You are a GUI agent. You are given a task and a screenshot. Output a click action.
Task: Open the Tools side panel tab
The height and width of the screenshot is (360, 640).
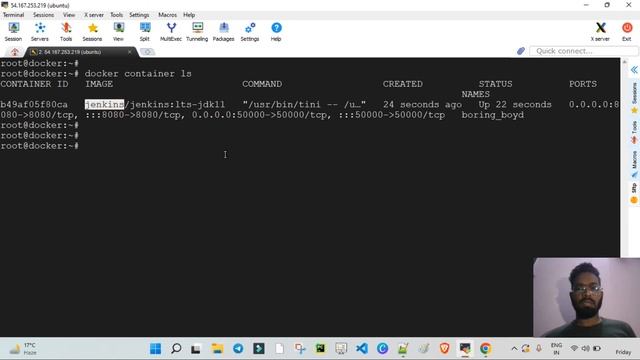click(x=634, y=132)
